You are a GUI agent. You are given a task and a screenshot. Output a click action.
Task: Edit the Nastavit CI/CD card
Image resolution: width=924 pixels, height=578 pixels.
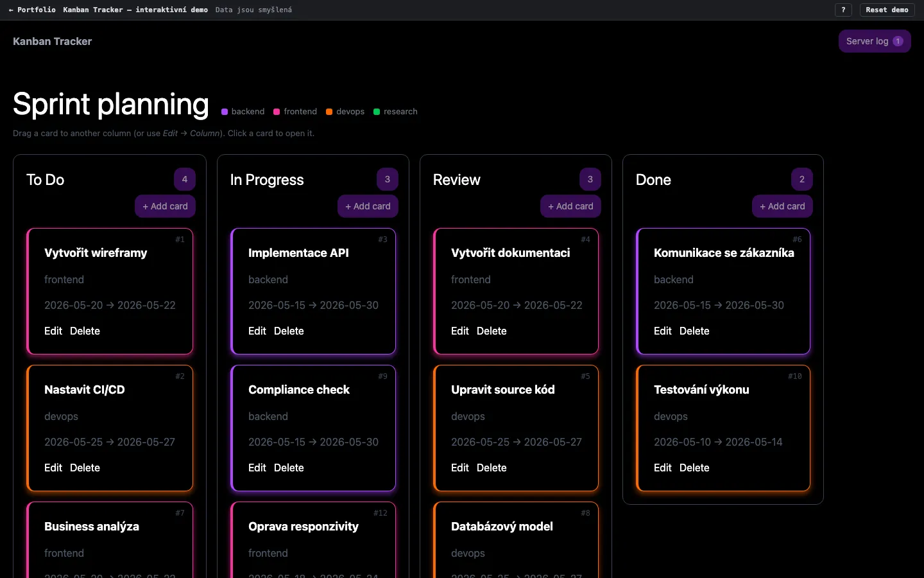[x=53, y=468]
